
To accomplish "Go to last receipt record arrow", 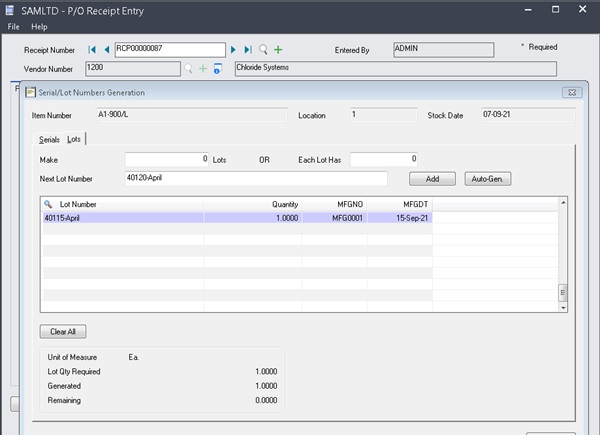I will [248, 50].
